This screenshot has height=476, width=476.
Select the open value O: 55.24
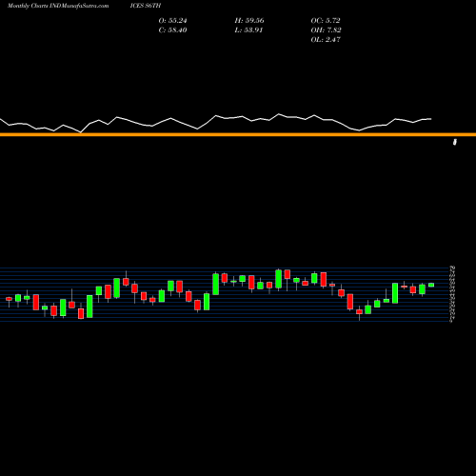[x=172, y=21]
